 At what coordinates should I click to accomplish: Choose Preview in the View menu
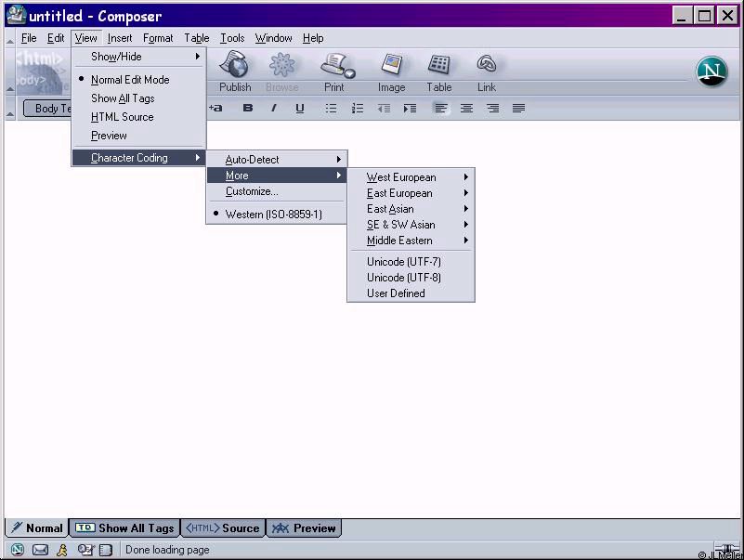[139, 136]
